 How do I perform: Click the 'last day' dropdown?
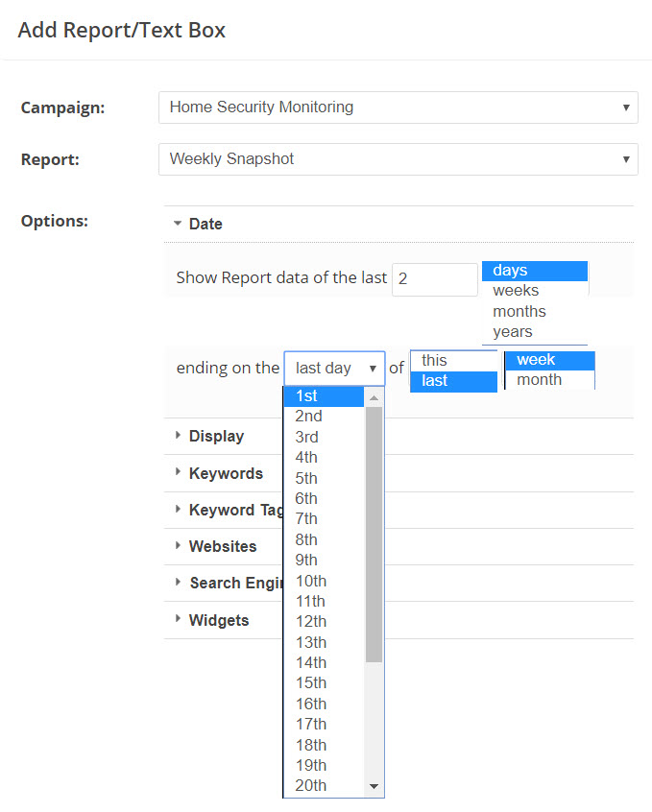coord(334,369)
